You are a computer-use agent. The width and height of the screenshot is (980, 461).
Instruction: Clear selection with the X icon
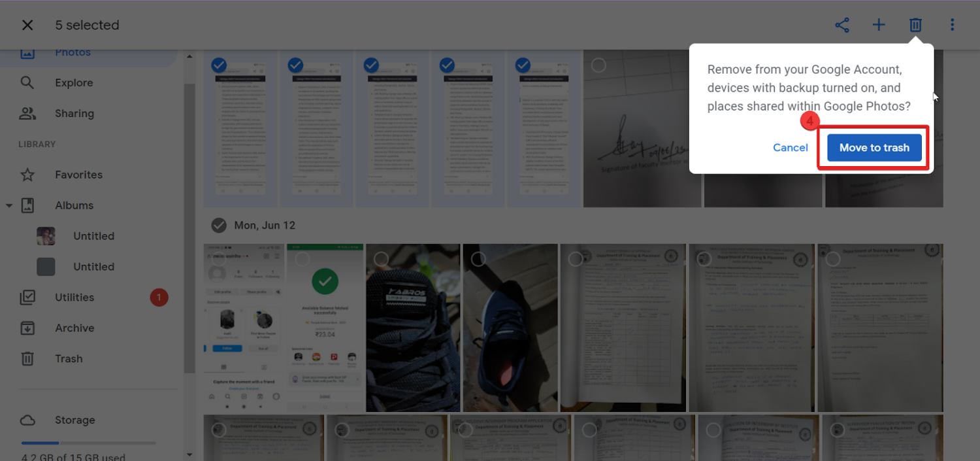27,25
